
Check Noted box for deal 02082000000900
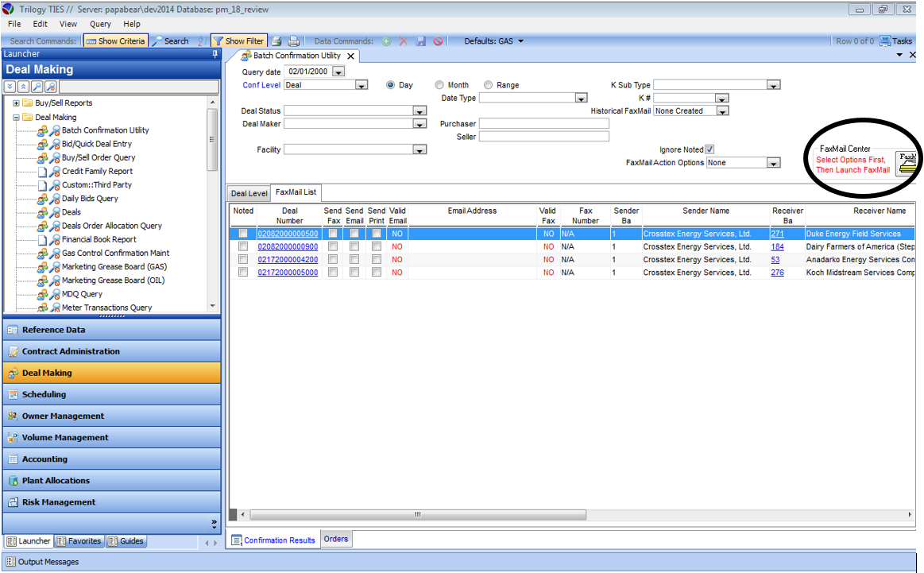pyautogui.click(x=242, y=247)
